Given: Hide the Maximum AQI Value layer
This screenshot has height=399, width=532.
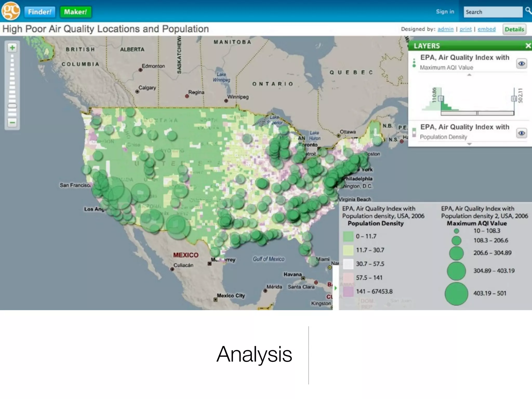Looking at the screenshot, I should (522, 64).
